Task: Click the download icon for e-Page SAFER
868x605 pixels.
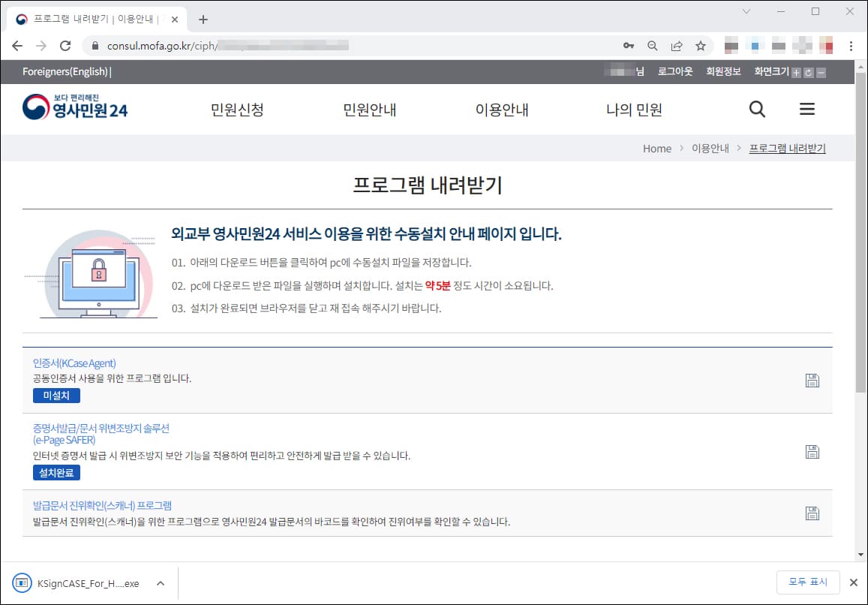Action: (x=812, y=451)
